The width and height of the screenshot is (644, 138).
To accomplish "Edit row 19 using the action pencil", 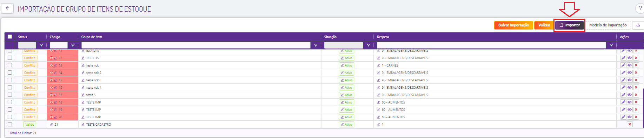I will 623,110.
